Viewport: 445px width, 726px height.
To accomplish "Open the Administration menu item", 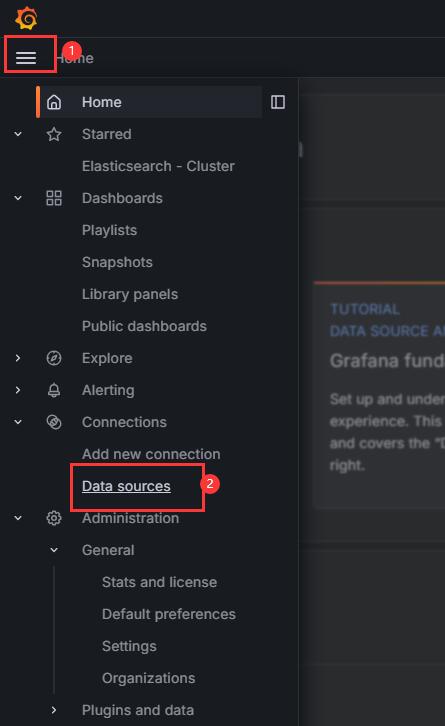I will (130, 518).
